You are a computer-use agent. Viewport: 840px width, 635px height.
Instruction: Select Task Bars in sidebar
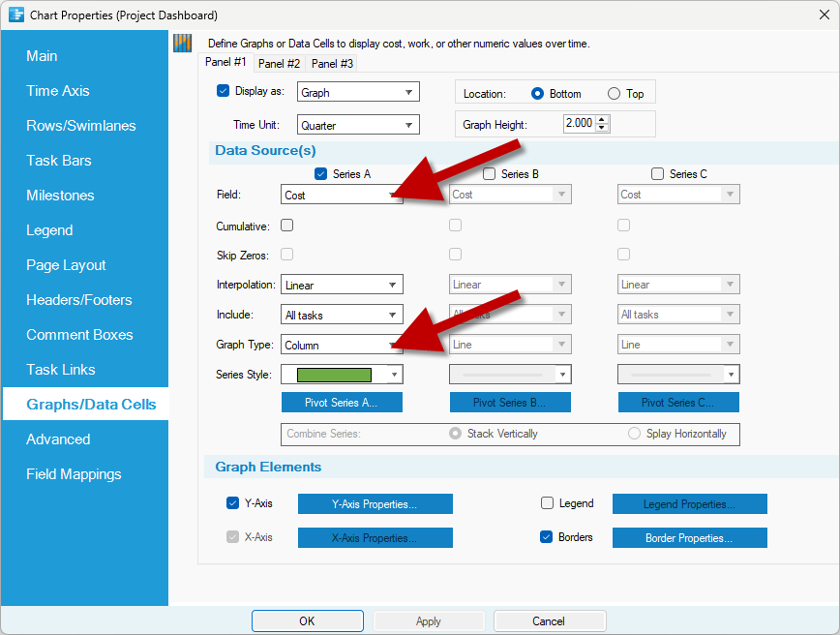click(x=59, y=161)
